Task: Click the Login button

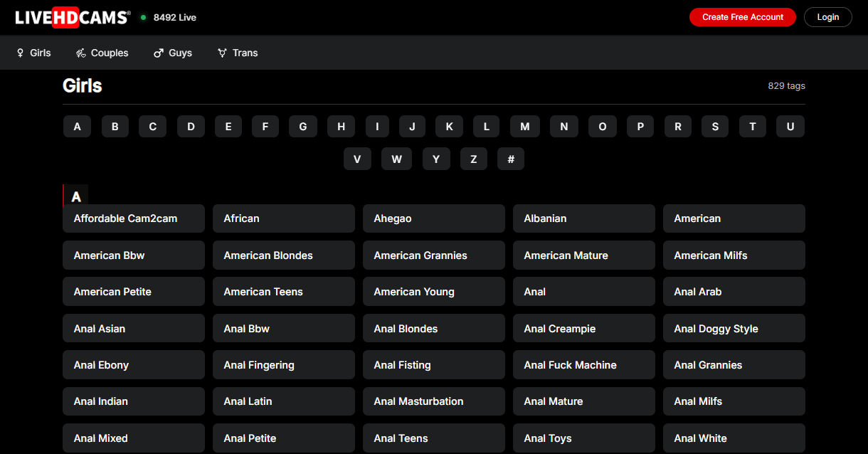Action: [x=827, y=17]
